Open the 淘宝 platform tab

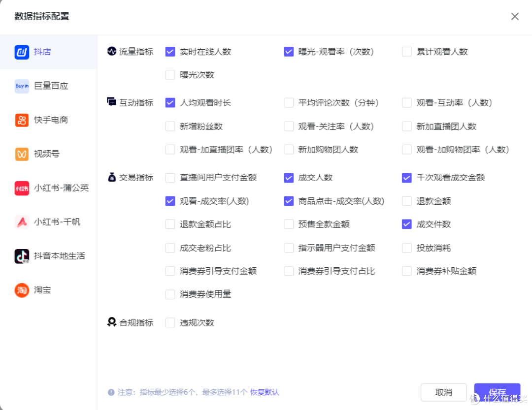pos(48,290)
